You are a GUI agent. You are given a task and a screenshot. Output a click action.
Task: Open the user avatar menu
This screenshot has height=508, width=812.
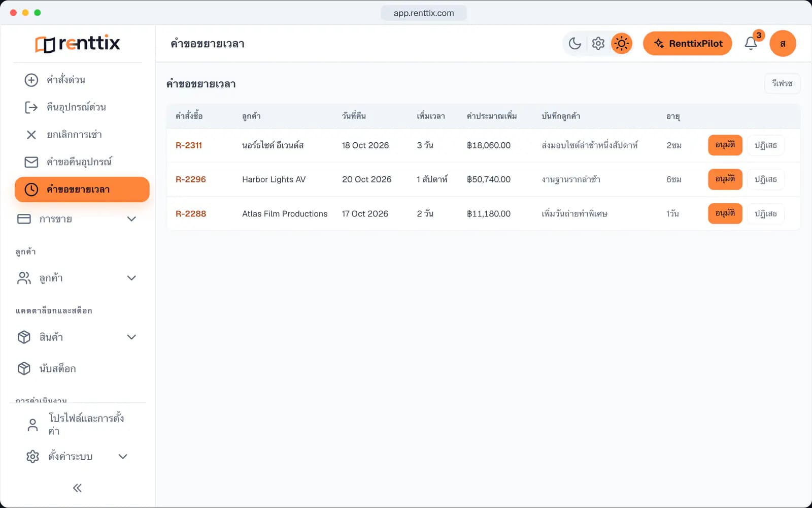click(783, 44)
